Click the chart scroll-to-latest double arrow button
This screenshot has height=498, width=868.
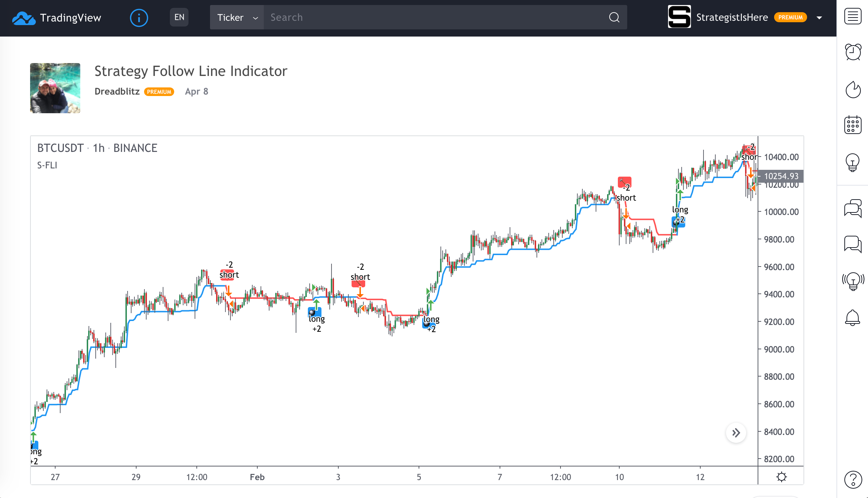(736, 433)
